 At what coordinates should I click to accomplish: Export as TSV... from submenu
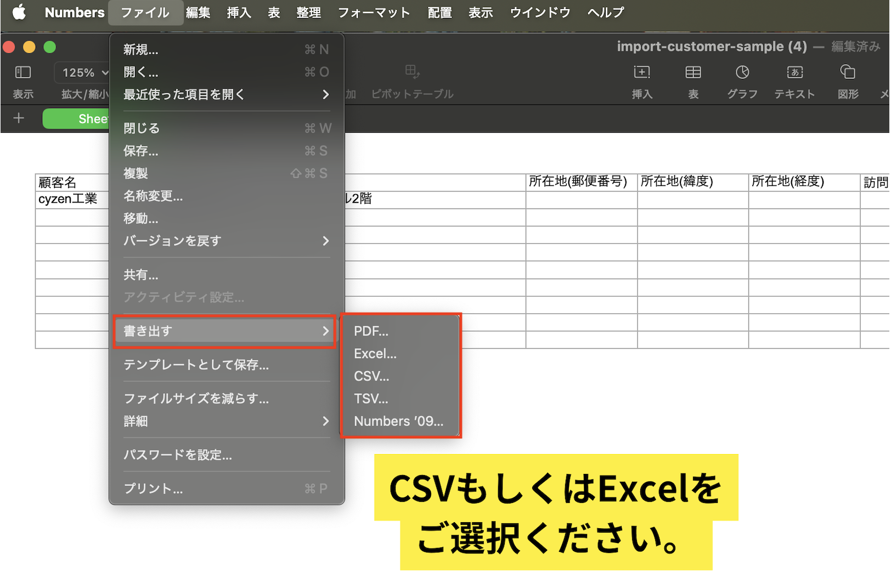pos(401,399)
